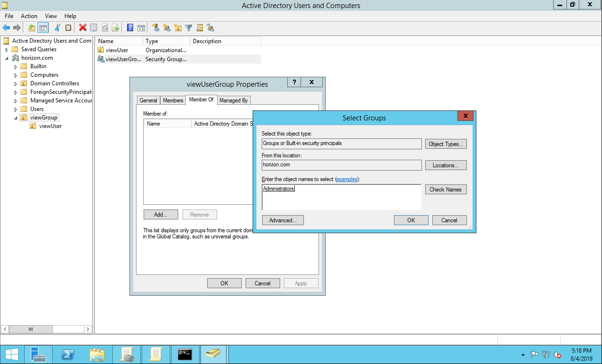The height and width of the screenshot is (364, 602).
Task: Open the Action menu
Action: (x=29, y=16)
